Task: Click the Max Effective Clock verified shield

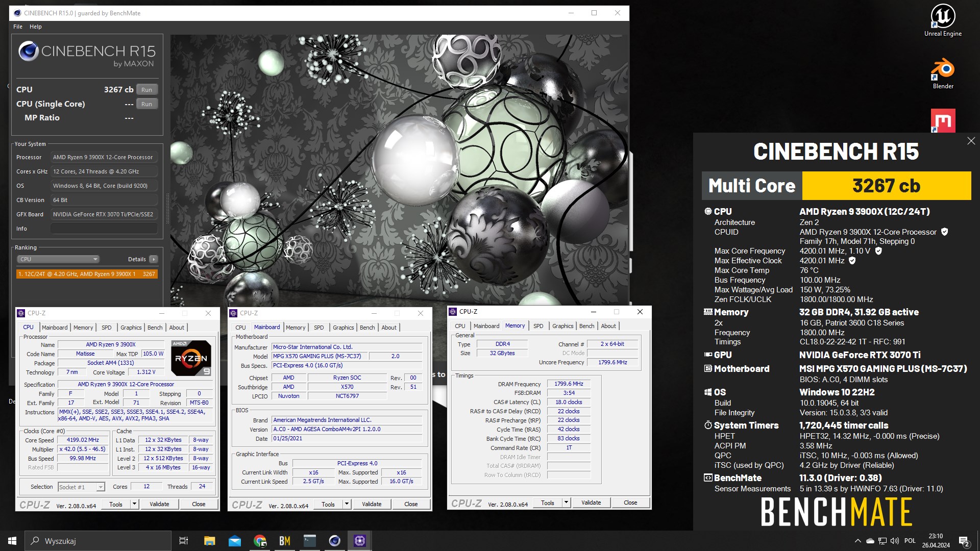Action: [852, 261]
